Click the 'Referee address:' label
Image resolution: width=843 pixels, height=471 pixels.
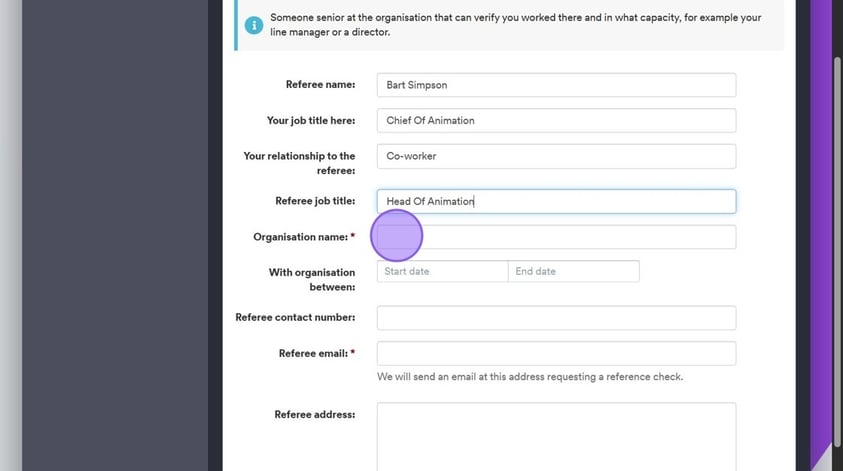[x=314, y=414]
